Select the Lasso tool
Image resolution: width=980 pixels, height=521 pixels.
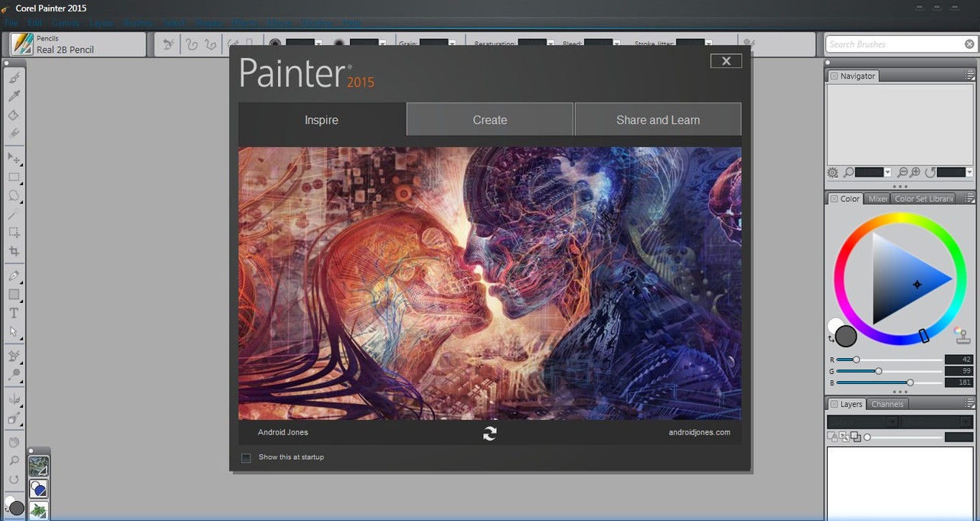coord(14,196)
